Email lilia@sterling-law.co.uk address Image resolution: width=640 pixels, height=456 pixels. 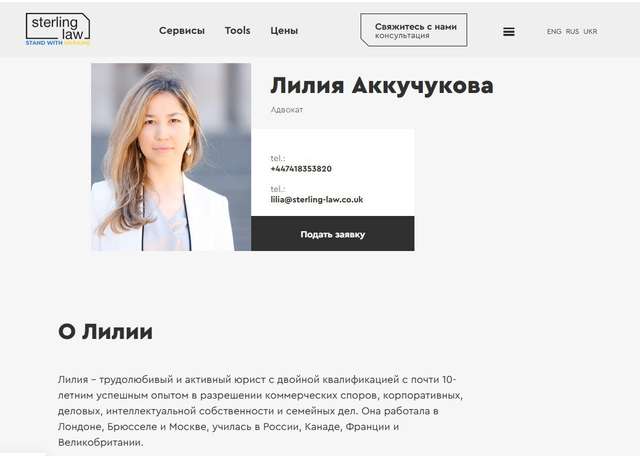coord(317,200)
